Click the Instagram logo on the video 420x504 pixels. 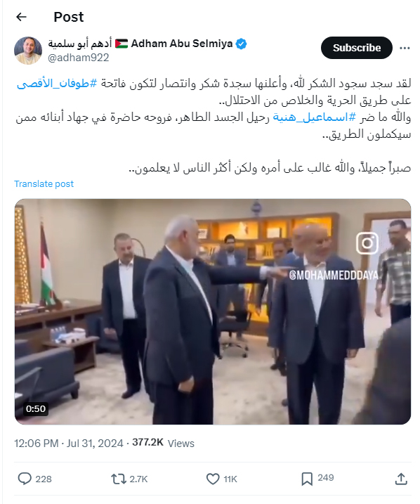pyautogui.click(x=367, y=243)
